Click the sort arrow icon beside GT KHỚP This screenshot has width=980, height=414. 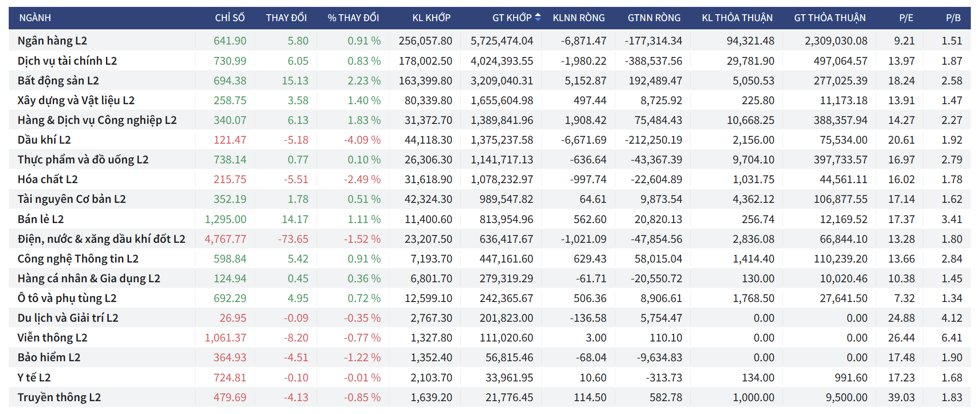(538, 17)
